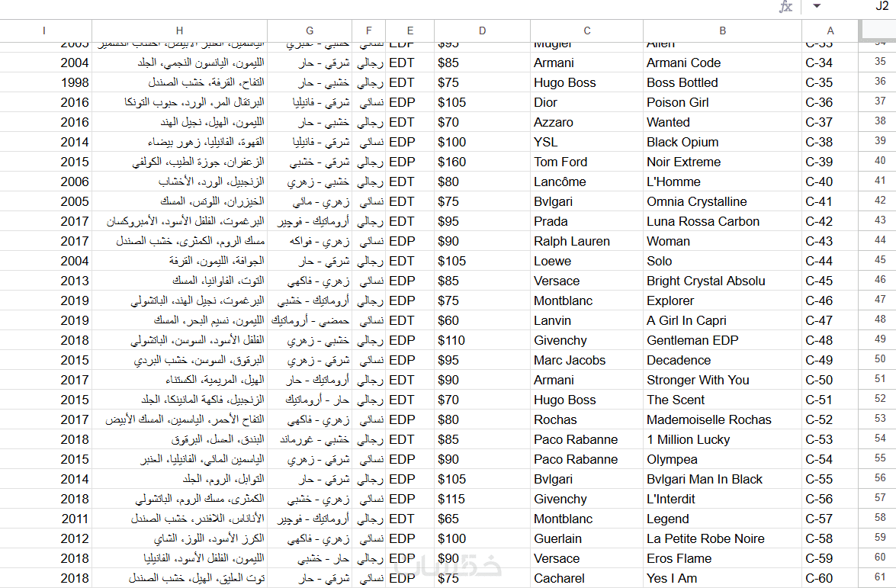Screen dimensions: 896x588
Task: Click price cell $110
Action: coord(482,340)
